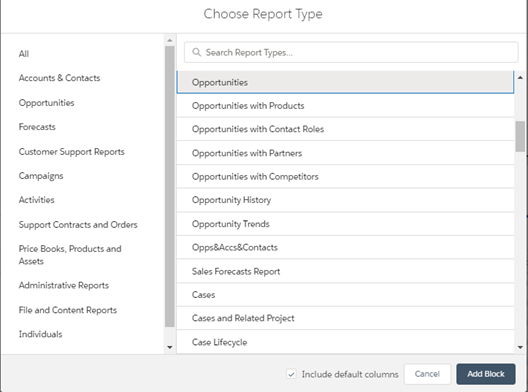Select the Forecasts category
The image size is (528, 392).
[x=37, y=127]
